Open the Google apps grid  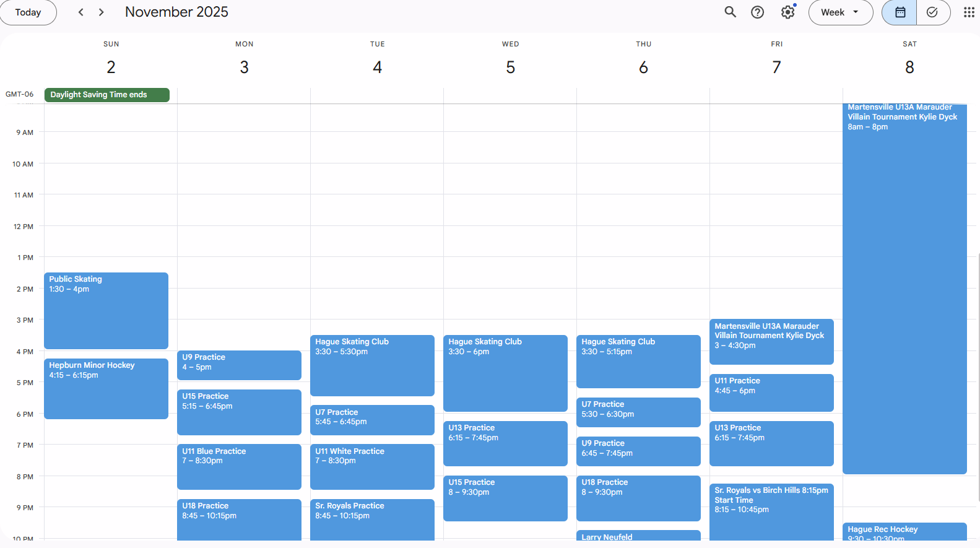(969, 12)
